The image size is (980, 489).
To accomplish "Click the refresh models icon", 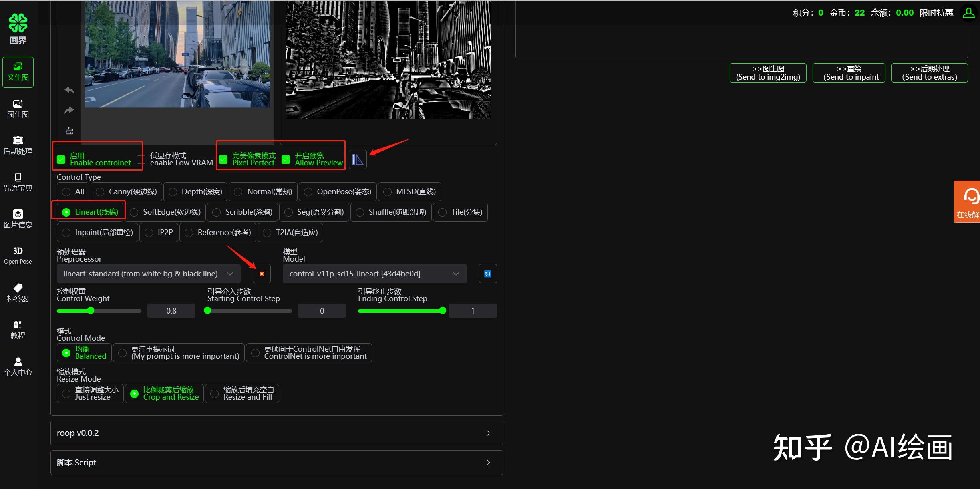I will pos(487,274).
